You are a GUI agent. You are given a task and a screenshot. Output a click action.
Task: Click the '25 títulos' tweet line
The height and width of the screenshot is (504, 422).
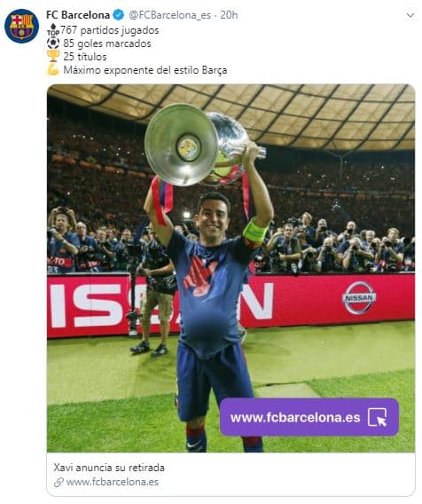coord(85,57)
